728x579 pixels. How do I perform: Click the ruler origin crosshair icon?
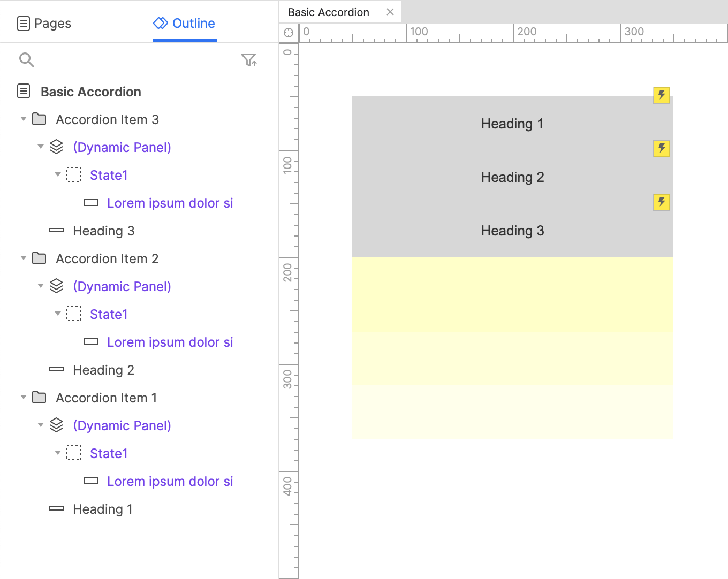pos(289,33)
